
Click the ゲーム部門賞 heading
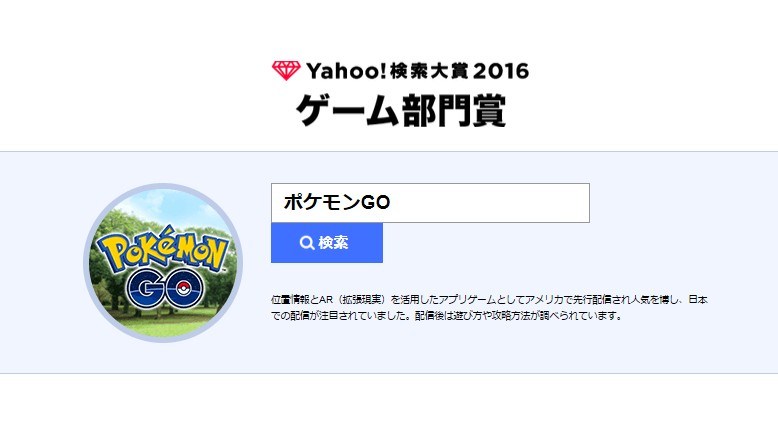tap(401, 110)
